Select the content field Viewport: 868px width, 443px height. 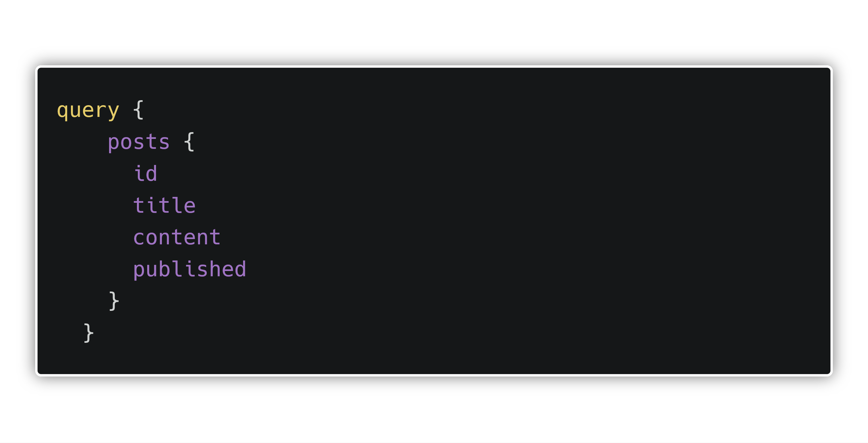[x=177, y=237]
